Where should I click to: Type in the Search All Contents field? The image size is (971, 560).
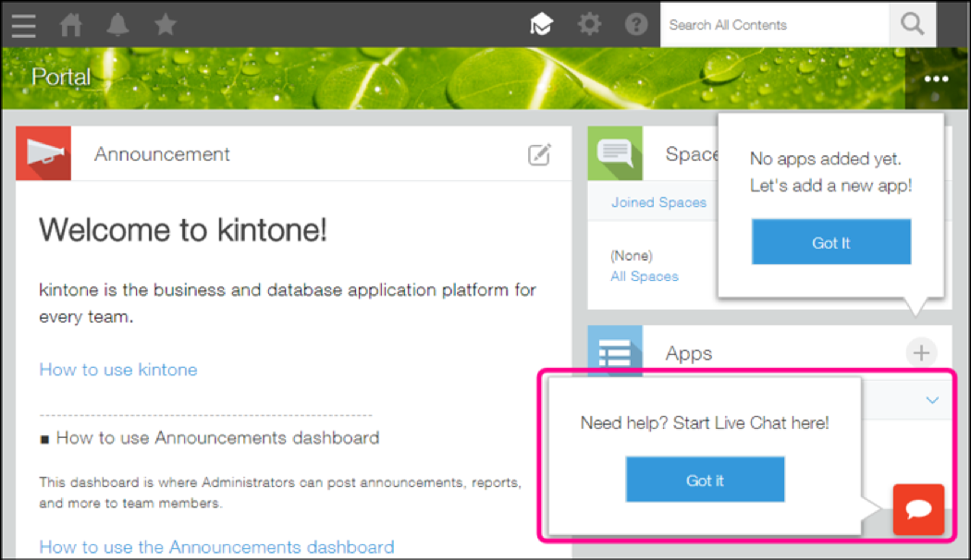click(774, 25)
